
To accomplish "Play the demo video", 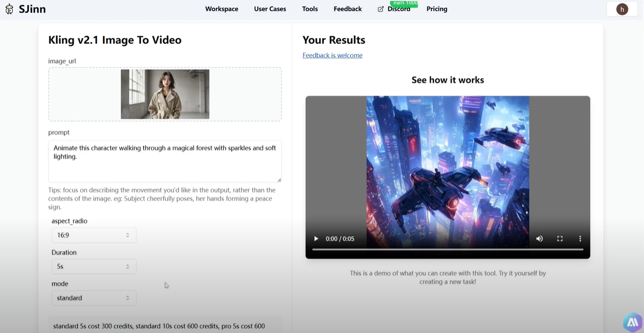I will coord(316,239).
